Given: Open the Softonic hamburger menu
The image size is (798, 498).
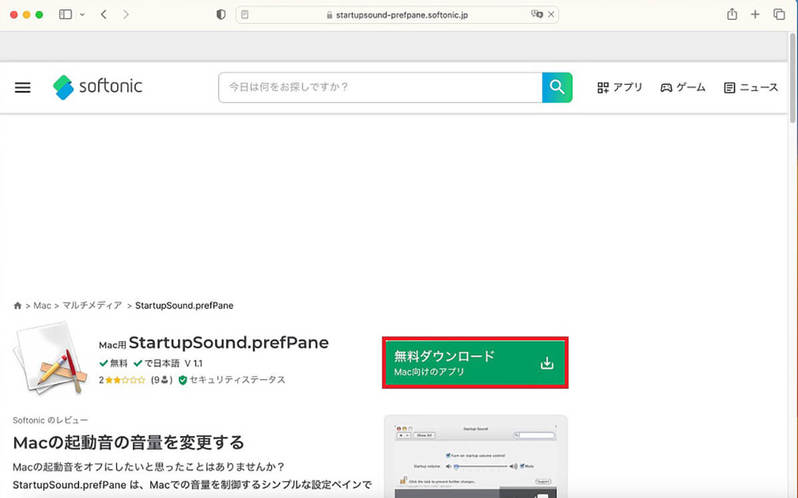Looking at the screenshot, I should (22, 87).
